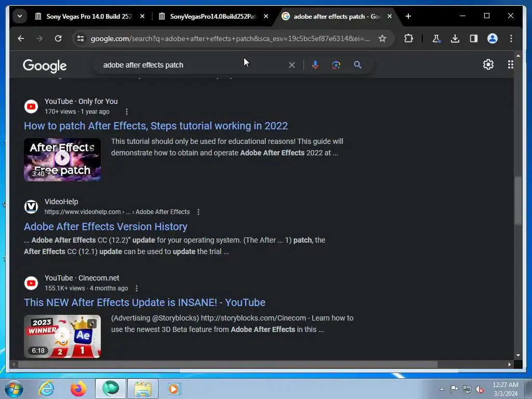Image resolution: width=532 pixels, height=399 pixels.
Task: Show hidden system tray icons
Action: tap(442, 389)
